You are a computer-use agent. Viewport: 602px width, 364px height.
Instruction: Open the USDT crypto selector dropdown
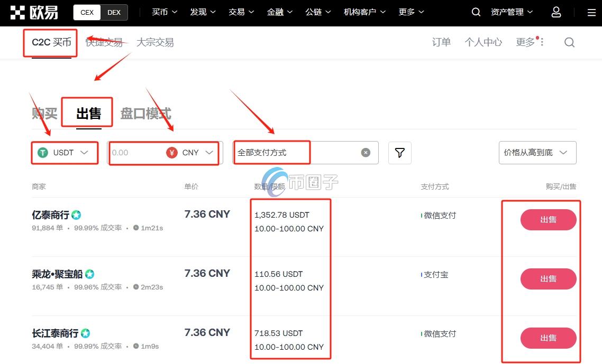click(x=84, y=153)
